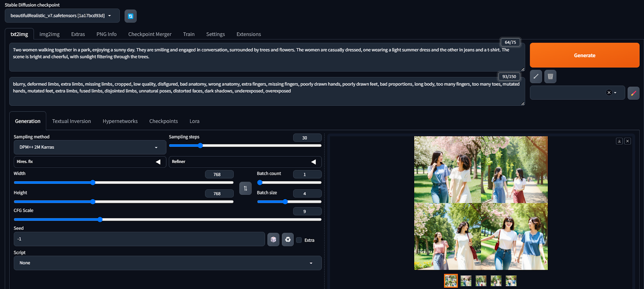Image resolution: width=644 pixels, height=289 pixels.
Task: Adjust the Sampling steps slider
Action: (x=245, y=146)
